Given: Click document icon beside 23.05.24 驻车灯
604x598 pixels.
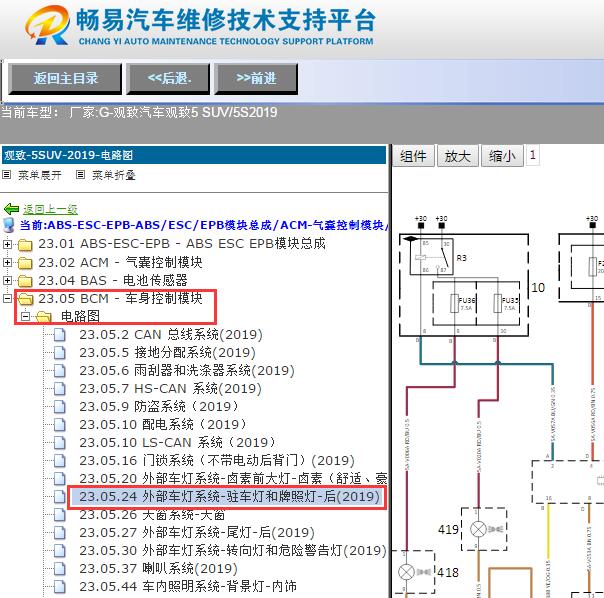Looking at the screenshot, I should pyautogui.click(x=60, y=497).
